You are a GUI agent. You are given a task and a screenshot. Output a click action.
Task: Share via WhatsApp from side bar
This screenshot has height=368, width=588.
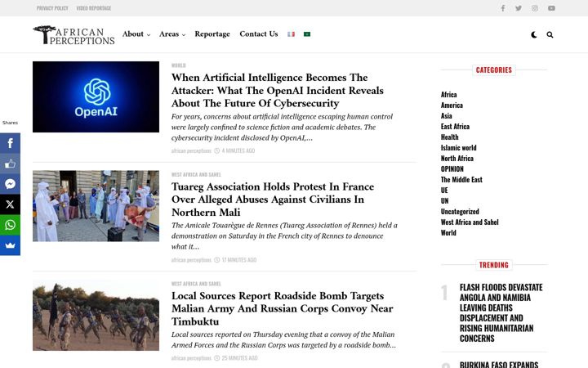pos(10,225)
